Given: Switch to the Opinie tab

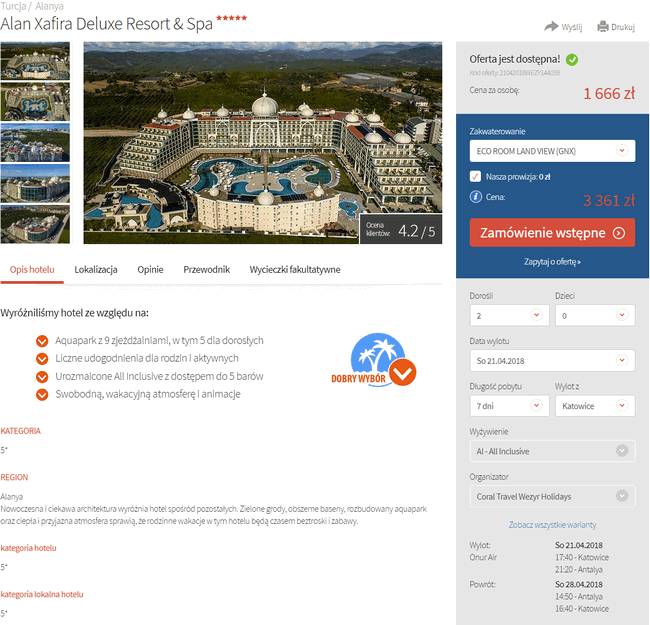Looking at the screenshot, I should (150, 270).
